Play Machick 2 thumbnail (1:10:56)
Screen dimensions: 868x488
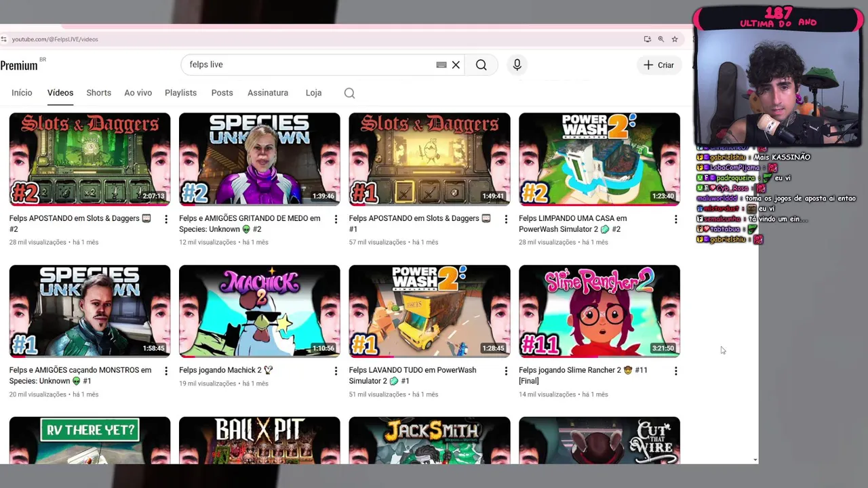(x=260, y=310)
